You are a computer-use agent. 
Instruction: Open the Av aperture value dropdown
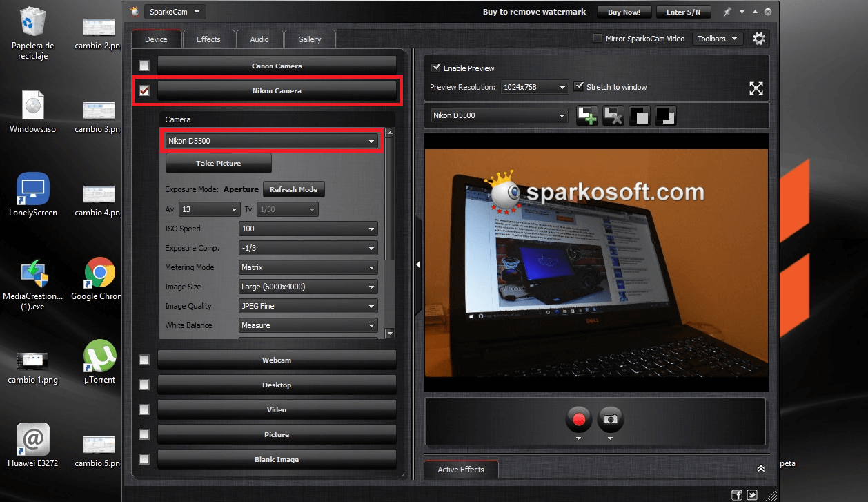pos(209,209)
